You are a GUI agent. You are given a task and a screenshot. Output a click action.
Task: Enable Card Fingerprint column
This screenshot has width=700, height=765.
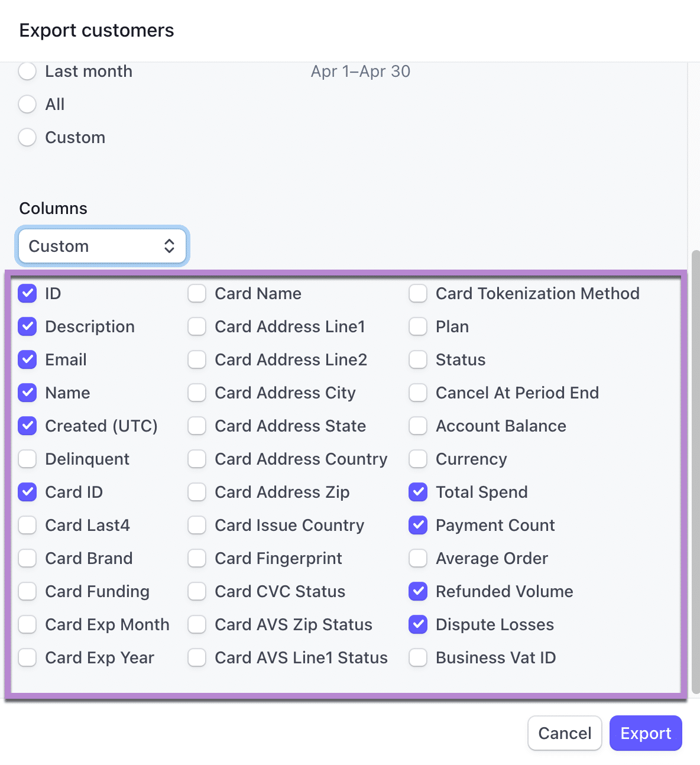(x=197, y=559)
